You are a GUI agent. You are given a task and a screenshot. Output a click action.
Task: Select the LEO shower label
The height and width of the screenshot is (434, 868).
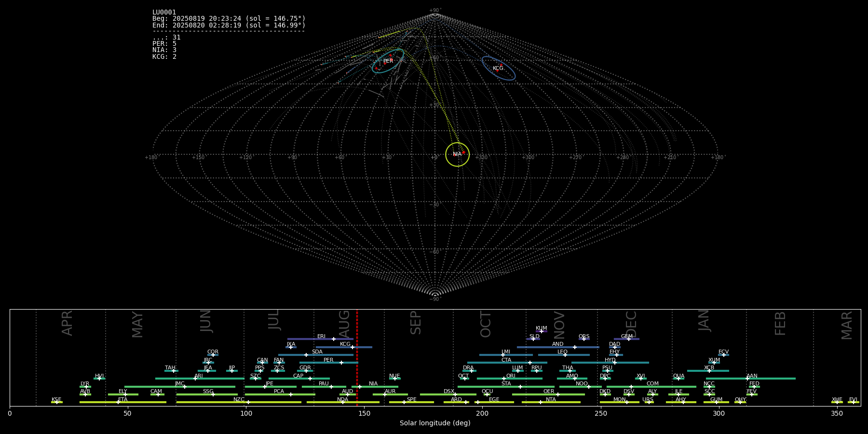(563, 352)
